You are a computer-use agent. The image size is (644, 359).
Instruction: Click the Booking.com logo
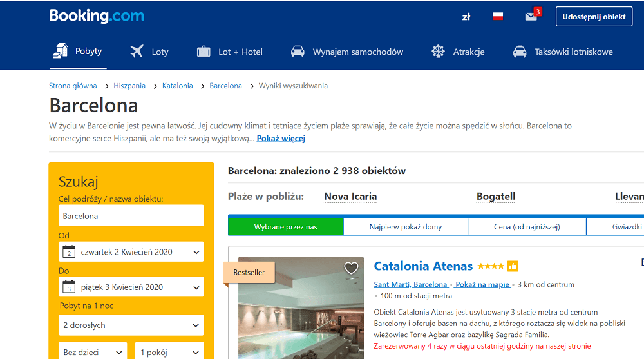point(97,16)
